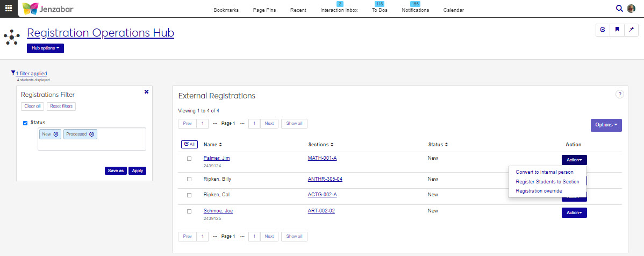Viewport: 644px width, 256px height.
Task: Pin this page with the pushpin icon
Action: tap(631, 30)
